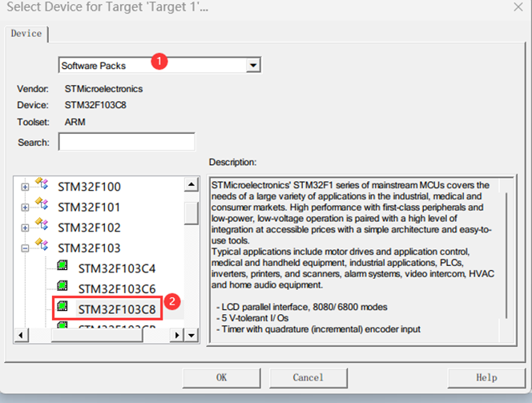Click the description box vertical scrollbar

[506, 256]
